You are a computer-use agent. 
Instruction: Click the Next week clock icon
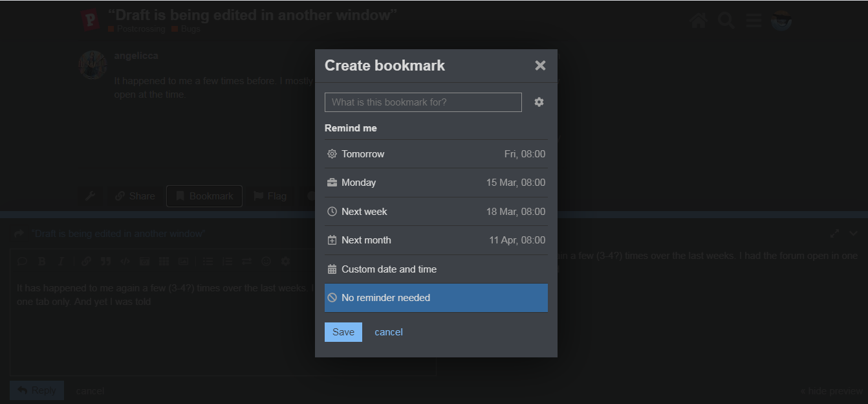click(332, 212)
